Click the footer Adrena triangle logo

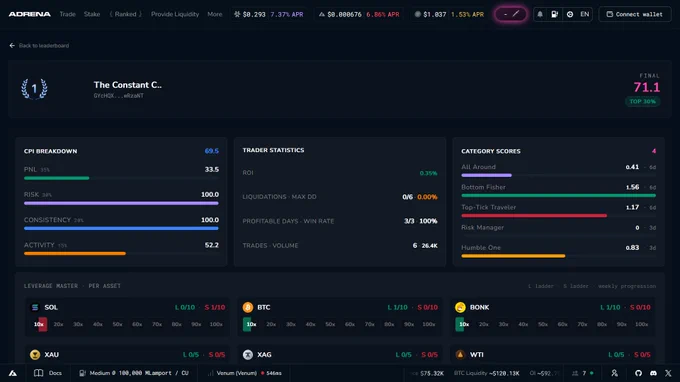pos(13,373)
